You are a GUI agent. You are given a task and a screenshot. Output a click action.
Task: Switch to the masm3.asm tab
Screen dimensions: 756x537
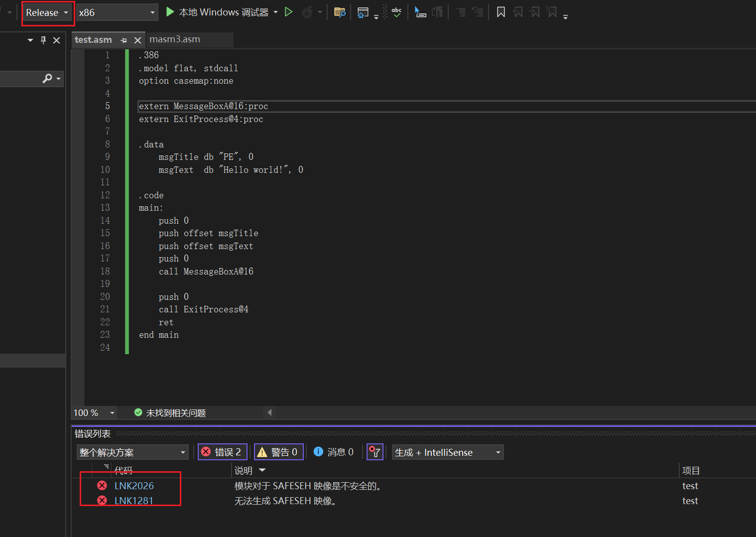point(175,39)
